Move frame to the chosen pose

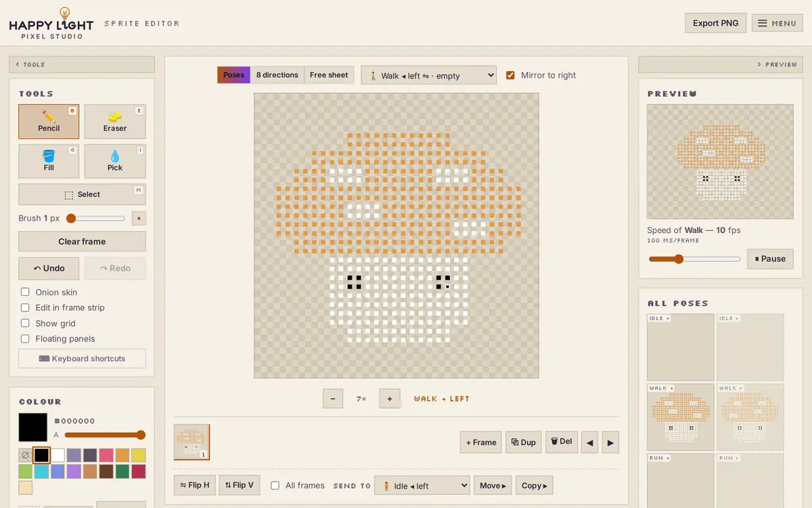[493, 486]
